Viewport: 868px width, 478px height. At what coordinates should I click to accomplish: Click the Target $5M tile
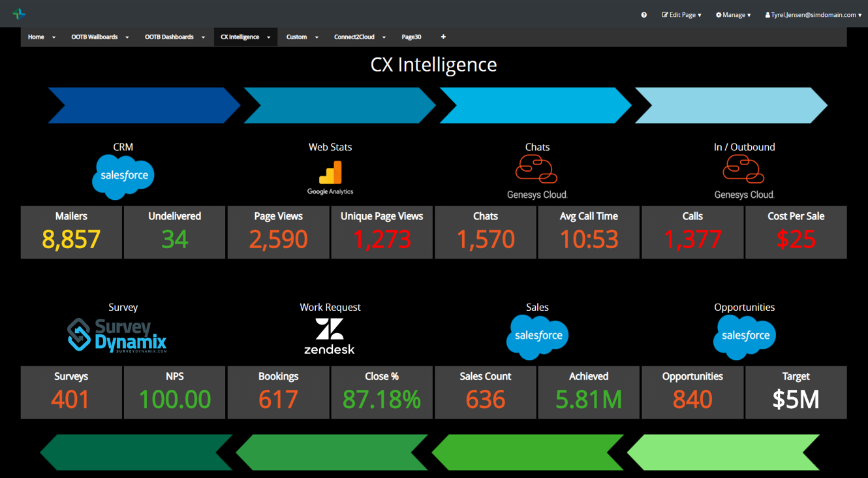pyautogui.click(x=796, y=392)
